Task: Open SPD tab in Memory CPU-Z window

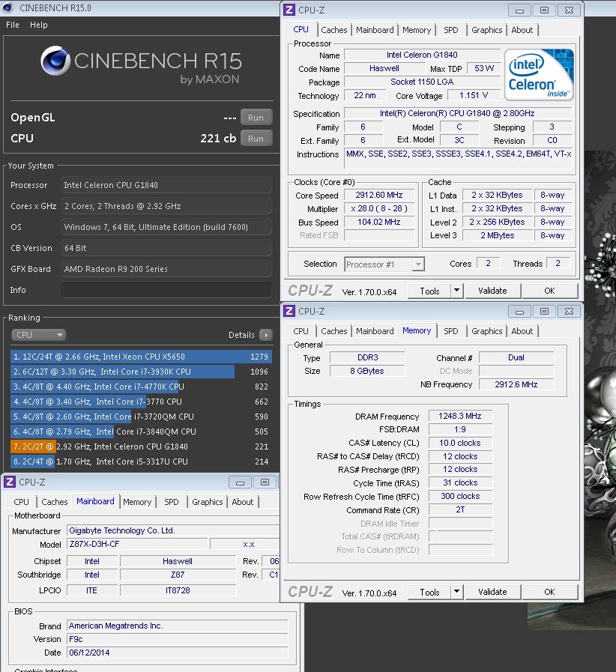Action: (451, 331)
